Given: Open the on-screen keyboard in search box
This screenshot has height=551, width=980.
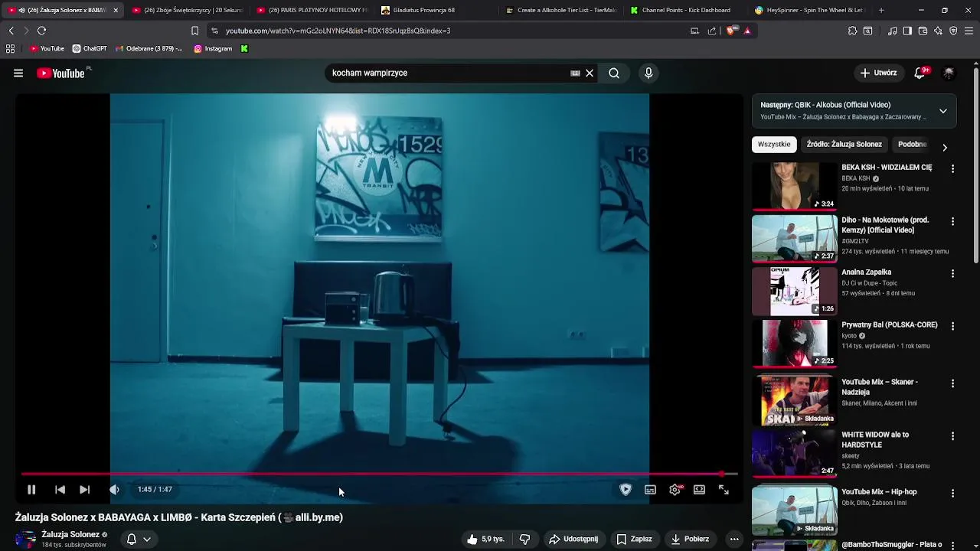Looking at the screenshot, I should [575, 73].
